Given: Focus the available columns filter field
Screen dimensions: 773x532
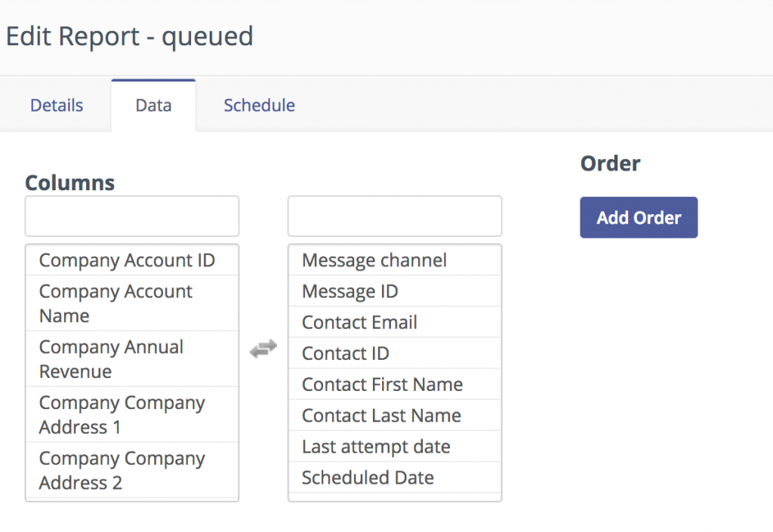Looking at the screenshot, I should click(x=132, y=217).
